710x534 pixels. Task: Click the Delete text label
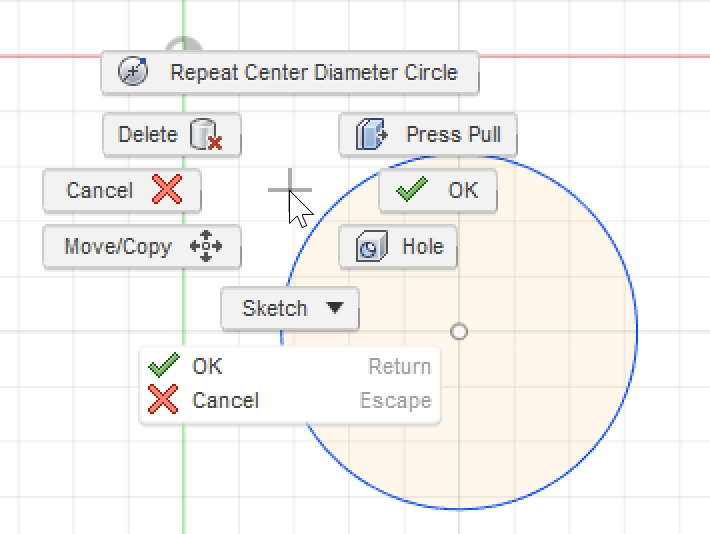pos(148,135)
